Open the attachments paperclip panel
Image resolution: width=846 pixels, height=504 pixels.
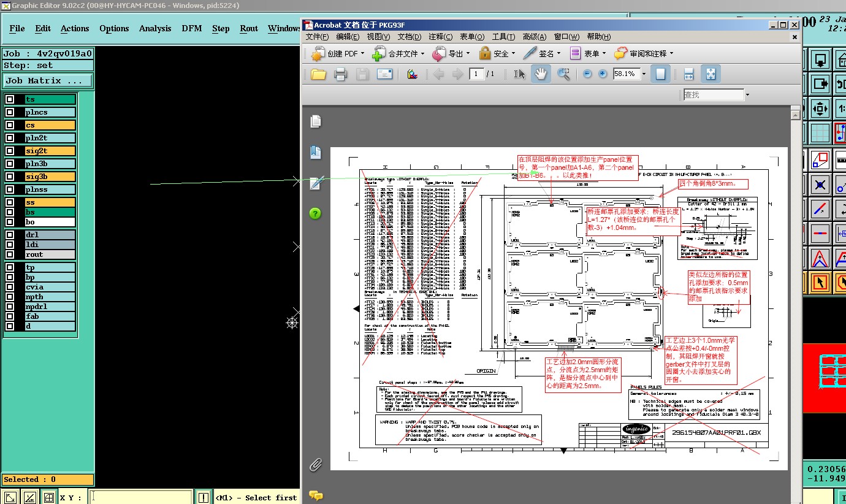click(316, 465)
